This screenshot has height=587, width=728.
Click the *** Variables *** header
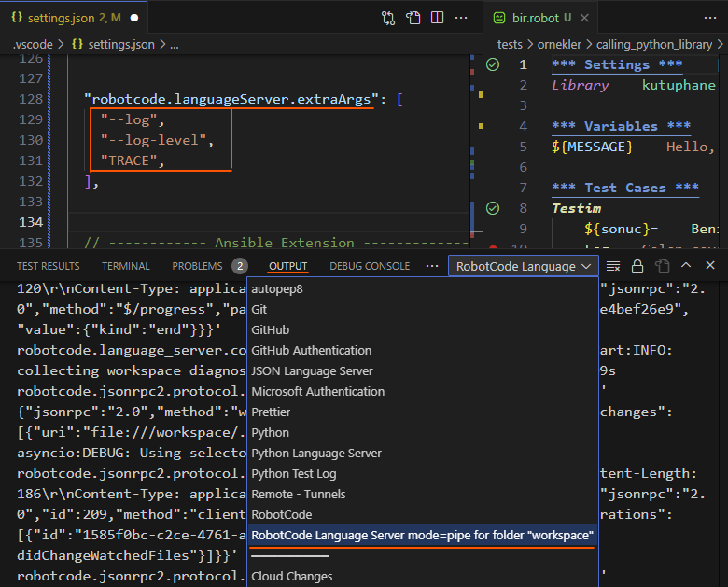coord(621,126)
